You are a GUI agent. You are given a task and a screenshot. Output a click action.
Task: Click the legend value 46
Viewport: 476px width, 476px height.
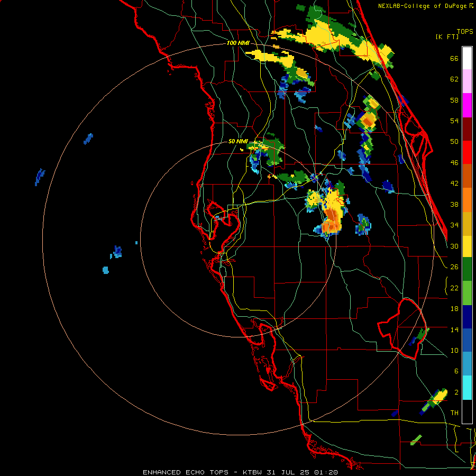coord(454,163)
